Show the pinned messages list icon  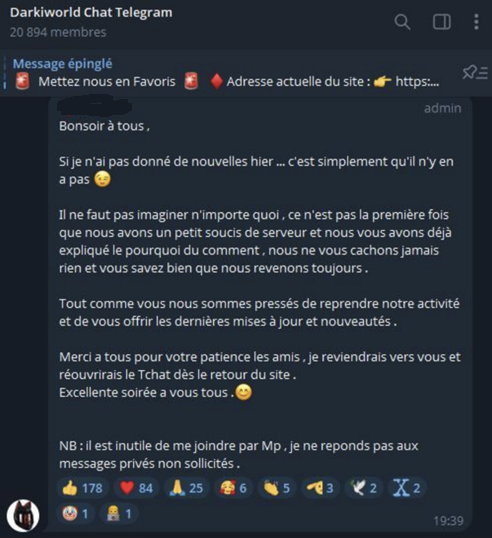[475, 72]
